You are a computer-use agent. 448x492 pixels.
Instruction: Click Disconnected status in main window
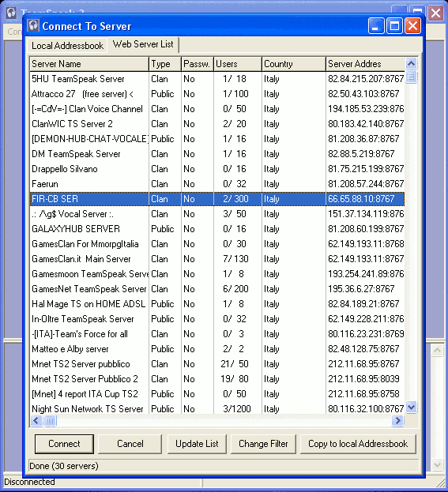(29, 482)
